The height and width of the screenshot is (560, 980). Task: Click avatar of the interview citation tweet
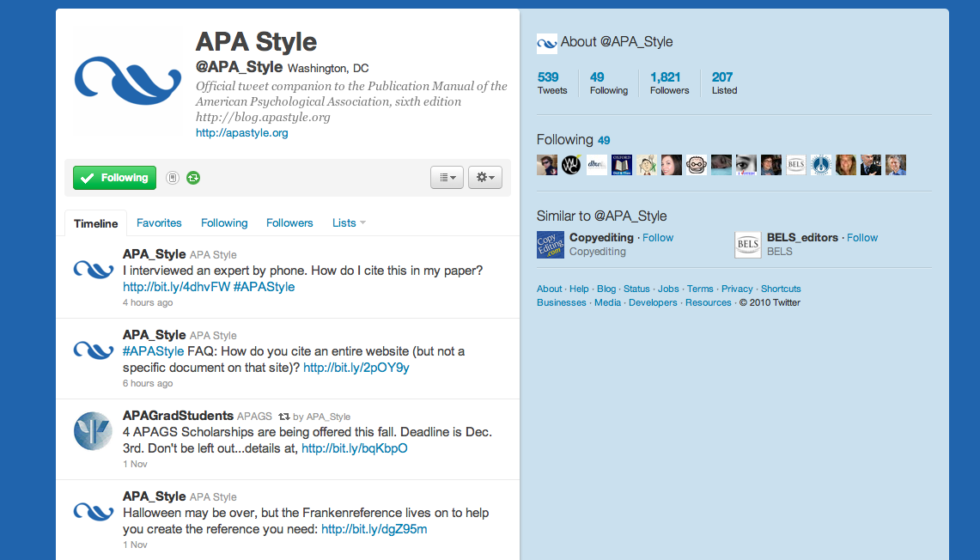[x=93, y=270]
